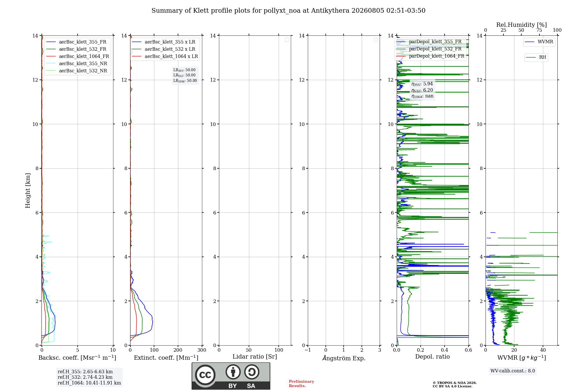Click the Extinct. coeff. x-axis label
The height and width of the screenshot is (392, 577).
tap(166, 358)
